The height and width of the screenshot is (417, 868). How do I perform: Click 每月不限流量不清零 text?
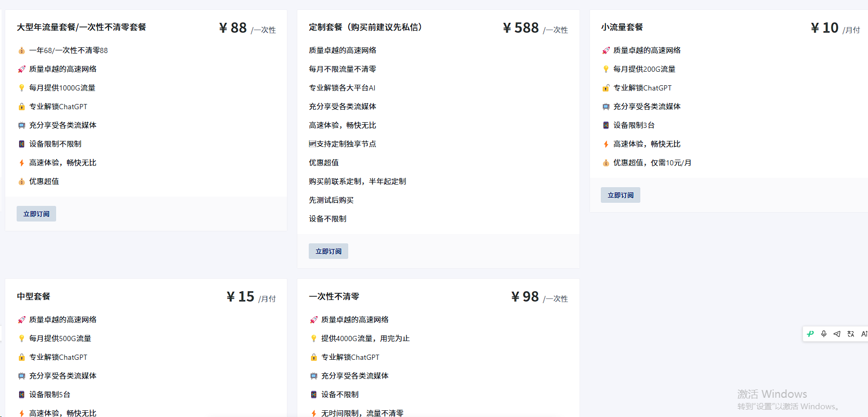(x=343, y=69)
